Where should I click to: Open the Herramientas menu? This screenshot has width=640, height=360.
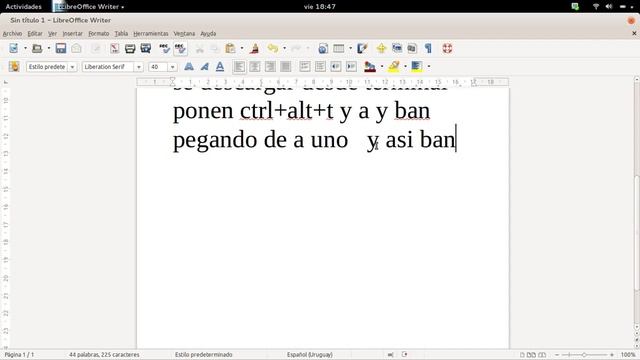151,33
